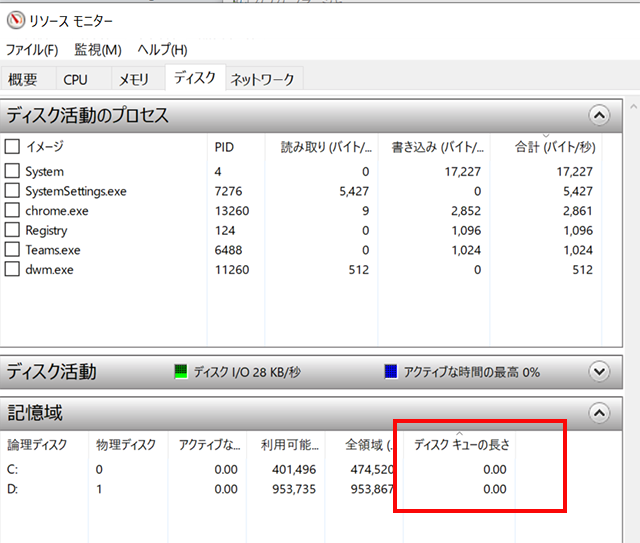
Task: Click the Registry process name
Action: (x=46, y=231)
